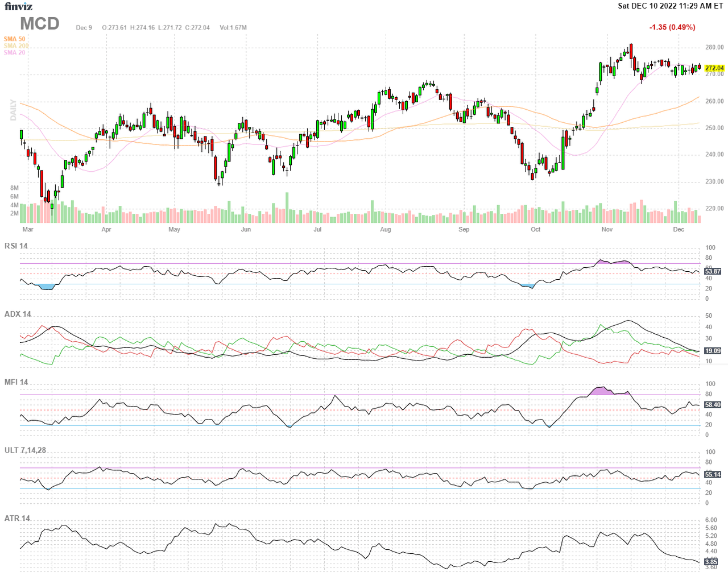Click the MFI current value 58.40
This screenshot has height=580, width=728.
tap(713, 405)
